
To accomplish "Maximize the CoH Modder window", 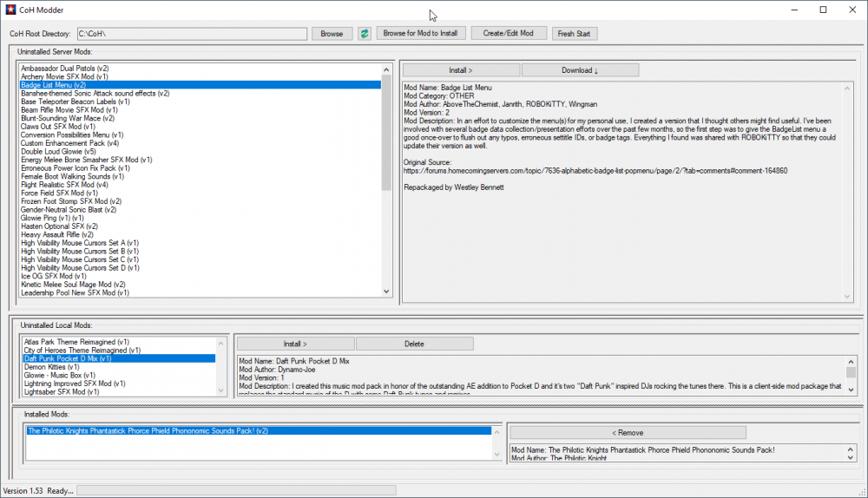I will pos(823,10).
